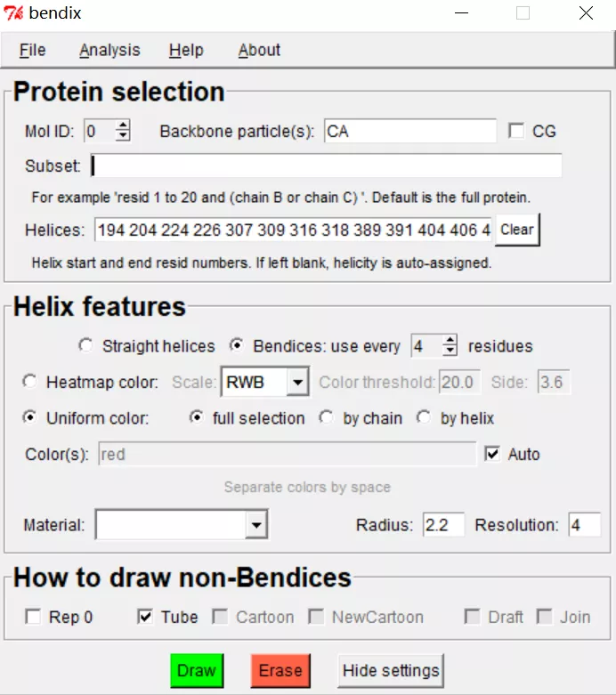
Task: Clear the Helices field
Action: click(516, 229)
